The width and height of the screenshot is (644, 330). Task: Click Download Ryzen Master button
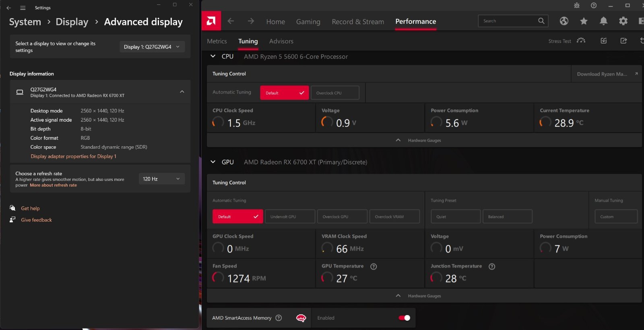(607, 74)
